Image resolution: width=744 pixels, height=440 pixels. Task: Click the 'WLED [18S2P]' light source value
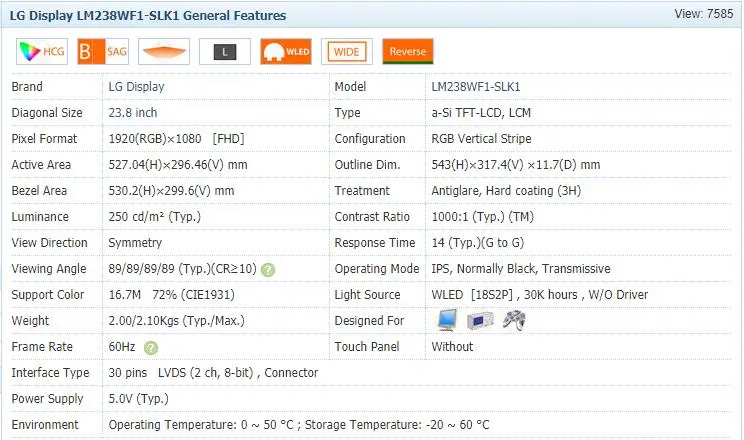click(472, 295)
